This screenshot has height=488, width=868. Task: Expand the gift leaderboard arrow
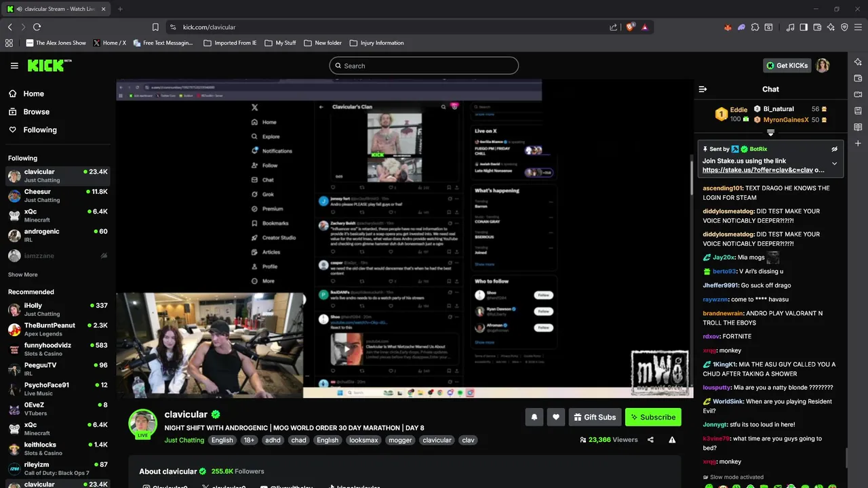(x=770, y=133)
